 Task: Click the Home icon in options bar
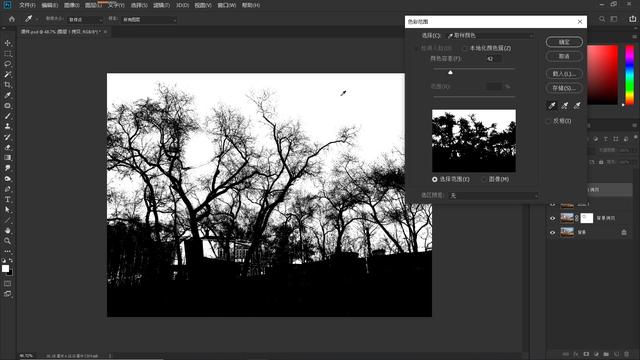click(x=11, y=19)
